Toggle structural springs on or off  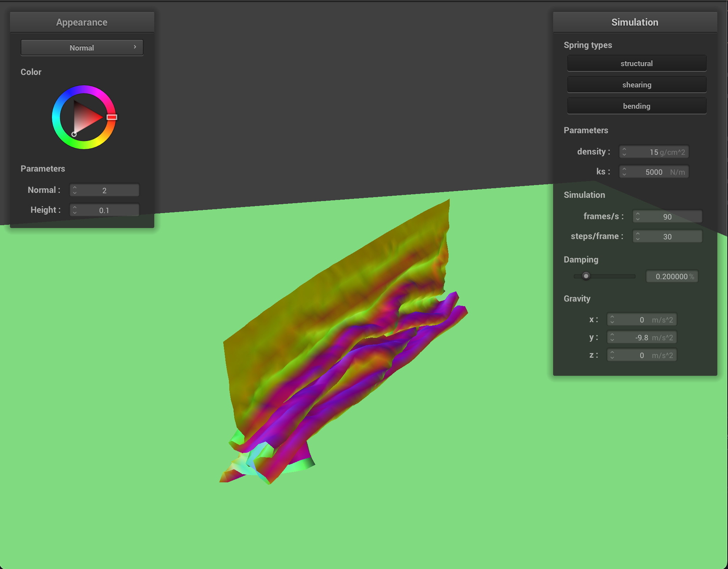[x=636, y=63]
